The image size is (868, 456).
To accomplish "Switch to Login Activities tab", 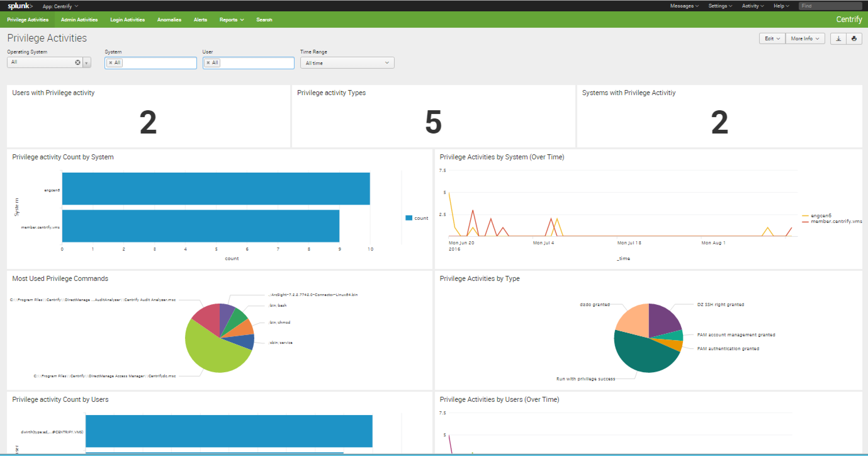I will coord(127,20).
